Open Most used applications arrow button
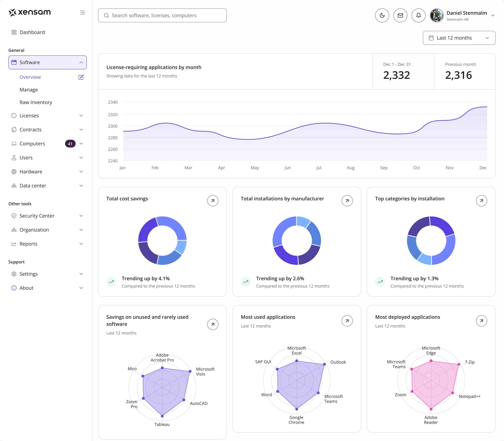The image size is (504, 441). tap(347, 321)
